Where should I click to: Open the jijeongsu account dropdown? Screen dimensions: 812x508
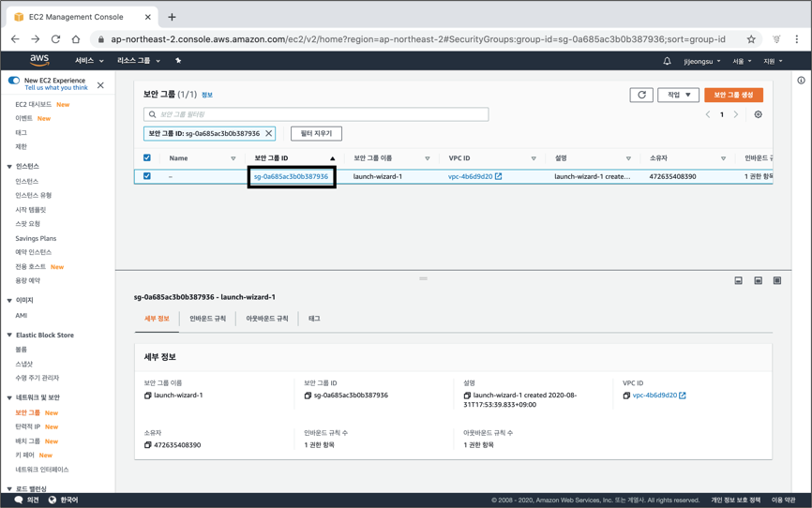coord(701,61)
